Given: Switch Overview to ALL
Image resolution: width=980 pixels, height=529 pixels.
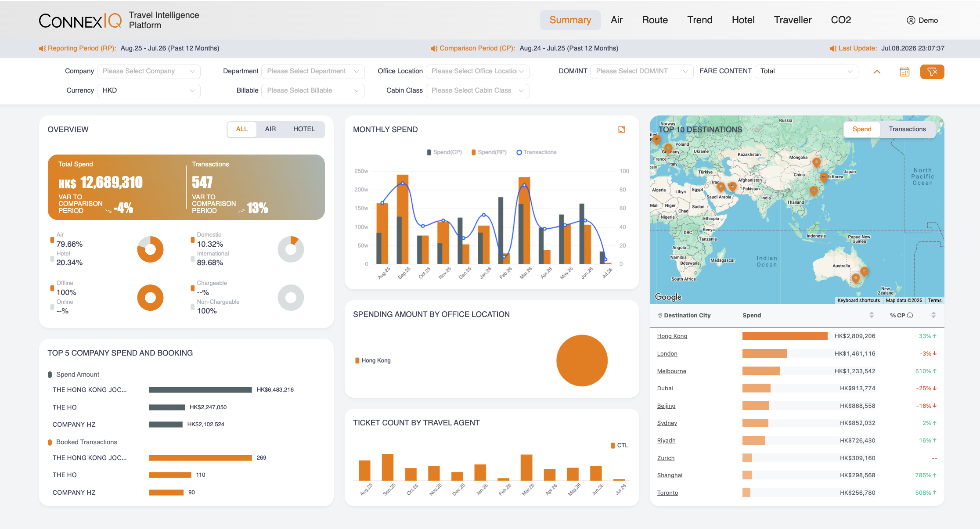Looking at the screenshot, I should (242, 129).
